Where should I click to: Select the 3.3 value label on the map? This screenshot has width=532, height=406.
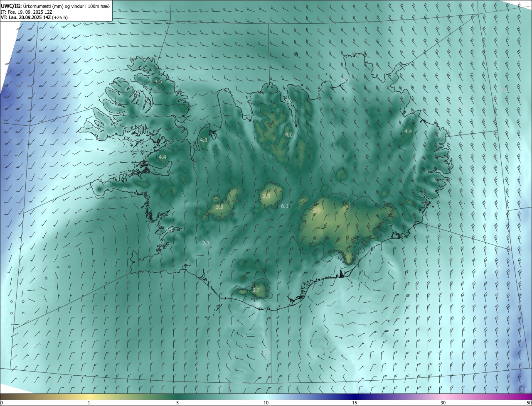pos(219,207)
